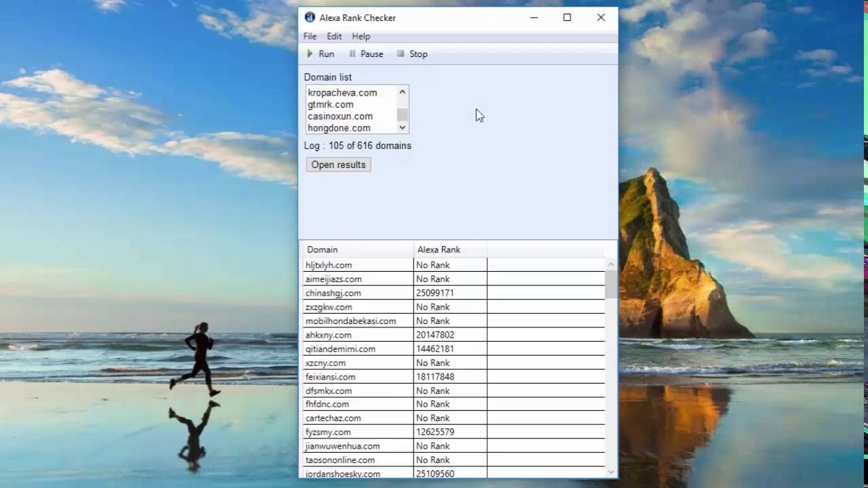Screen dimensions: 868x488
Task: Click the dfsmkx.com row
Action: tap(454, 390)
